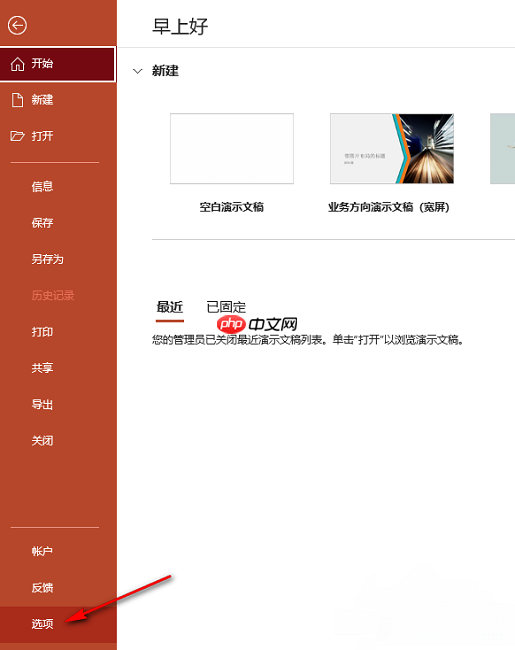Open the 反馈 page
515x650 pixels.
coord(58,588)
